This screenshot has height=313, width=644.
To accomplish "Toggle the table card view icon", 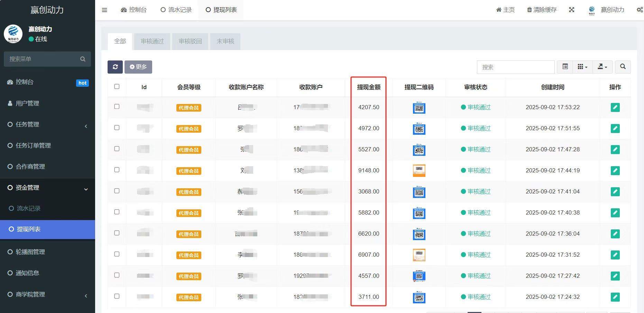I will pos(565,67).
